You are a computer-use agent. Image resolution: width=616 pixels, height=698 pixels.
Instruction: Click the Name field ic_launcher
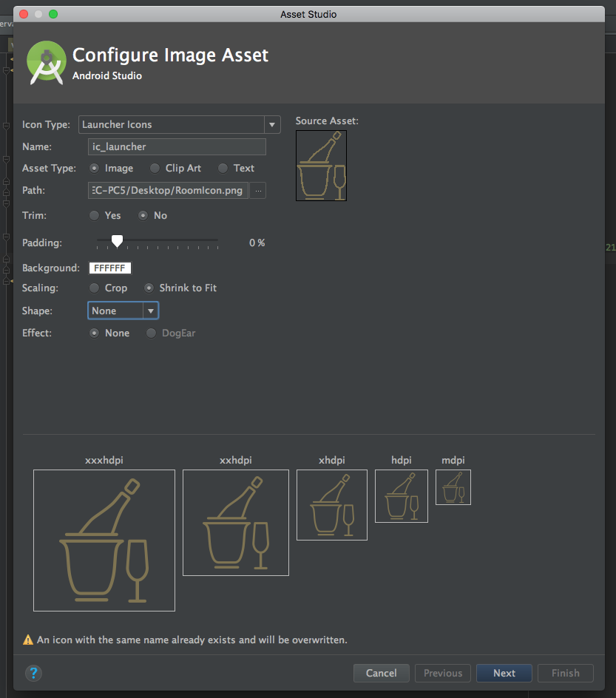(x=177, y=147)
